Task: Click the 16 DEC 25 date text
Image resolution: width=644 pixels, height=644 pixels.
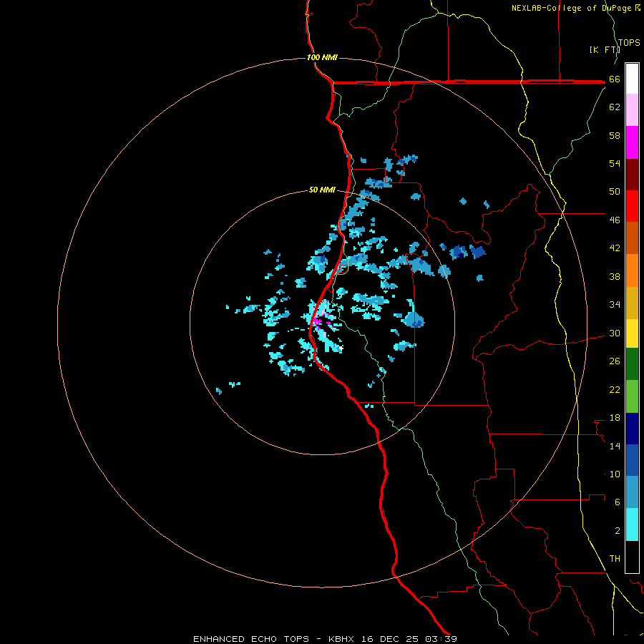Action: pyautogui.click(x=390, y=639)
